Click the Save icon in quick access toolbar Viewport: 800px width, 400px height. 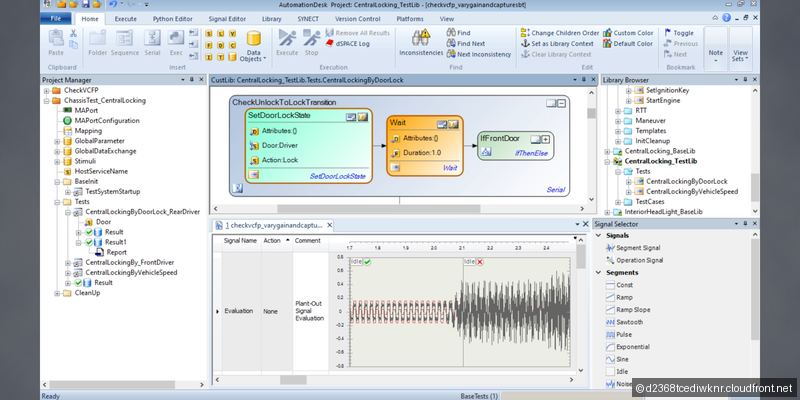(x=85, y=5)
